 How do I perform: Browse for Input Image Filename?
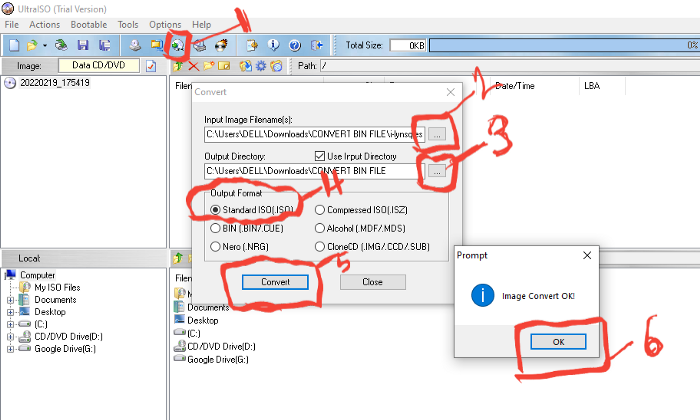click(437, 134)
